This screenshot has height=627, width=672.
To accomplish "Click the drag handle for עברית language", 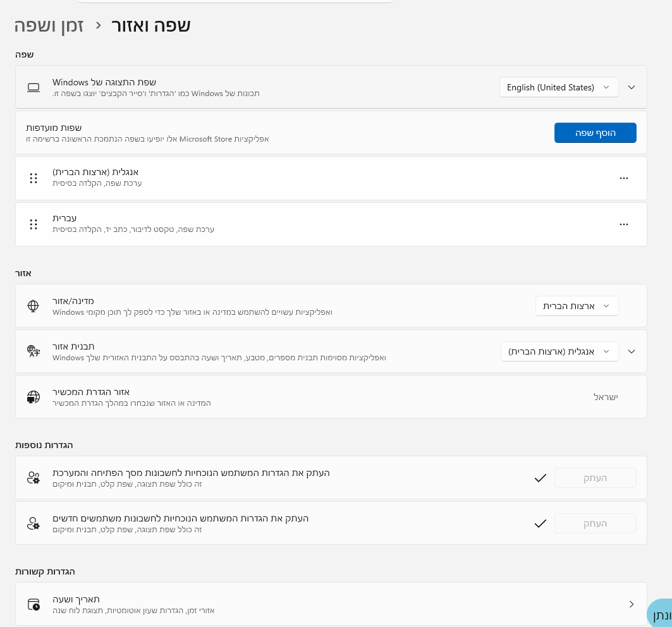I will point(34,224).
